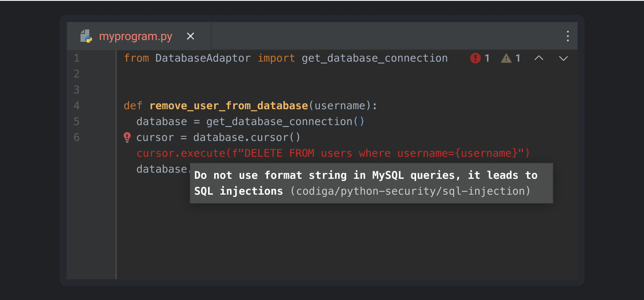Click the Python file icon on the tab
The width and height of the screenshot is (644, 300).
click(86, 36)
